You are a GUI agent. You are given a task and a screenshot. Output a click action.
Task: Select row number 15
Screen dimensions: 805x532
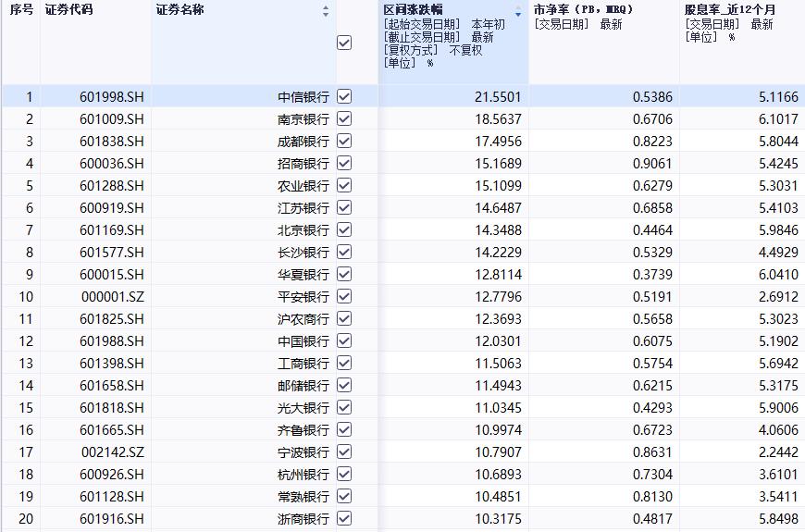tap(26, 407)
